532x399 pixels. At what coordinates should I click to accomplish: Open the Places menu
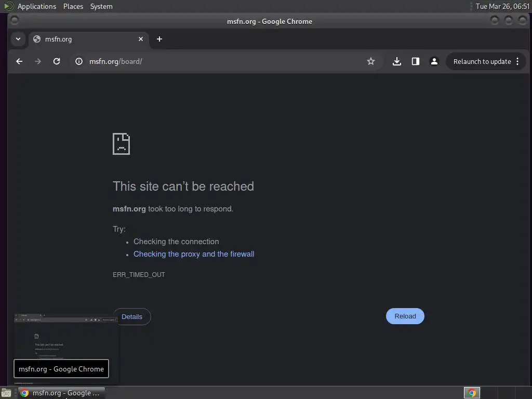click(x=73, y=6)
